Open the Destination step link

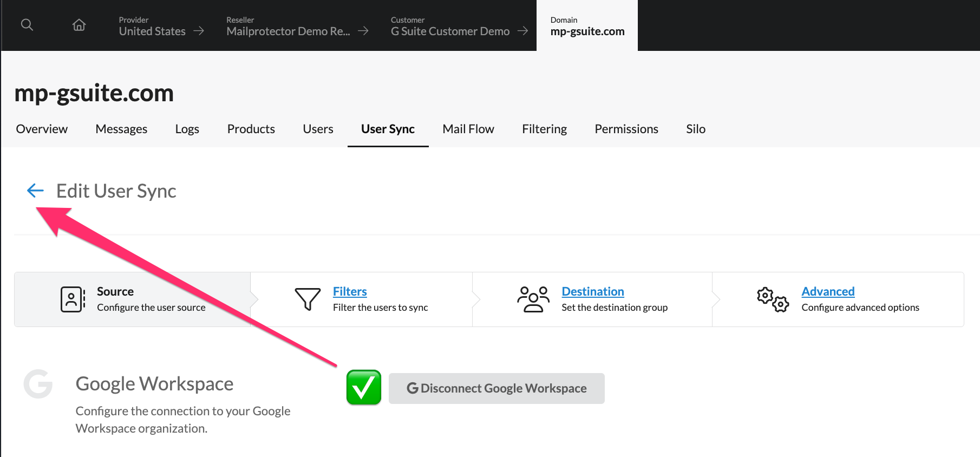point(593,291)
